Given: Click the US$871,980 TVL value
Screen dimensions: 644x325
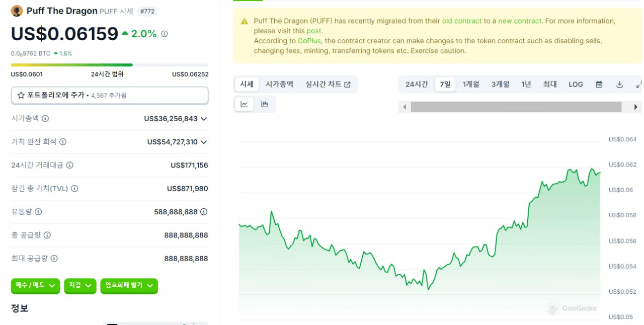Looking at the screenshot, I should [188, 189].
